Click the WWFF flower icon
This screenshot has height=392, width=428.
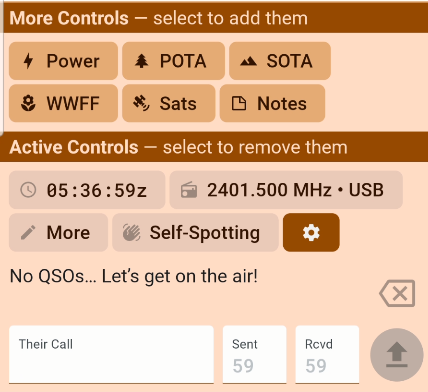tap(28, 103)
